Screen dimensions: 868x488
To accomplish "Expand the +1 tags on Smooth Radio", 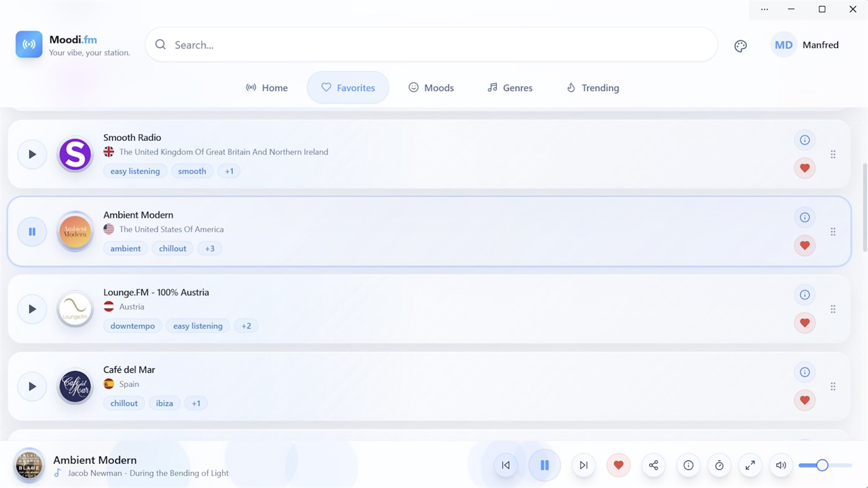I will pos(229,171).
